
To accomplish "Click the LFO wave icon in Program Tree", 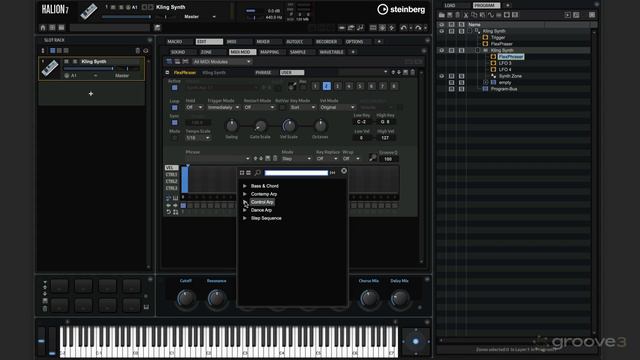I will pyautogui.click(x=491, y=15).
